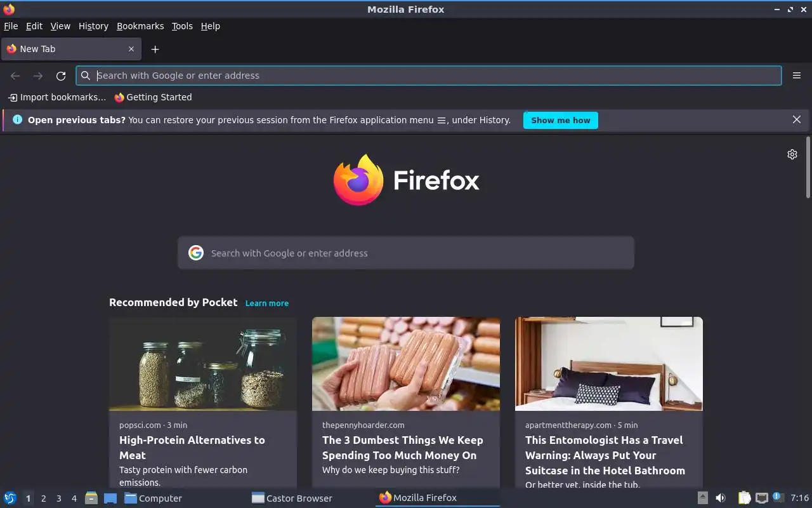812x508 pixels.
Task: Click the hot dogs thumbnail image
Action: click(406, 364)
